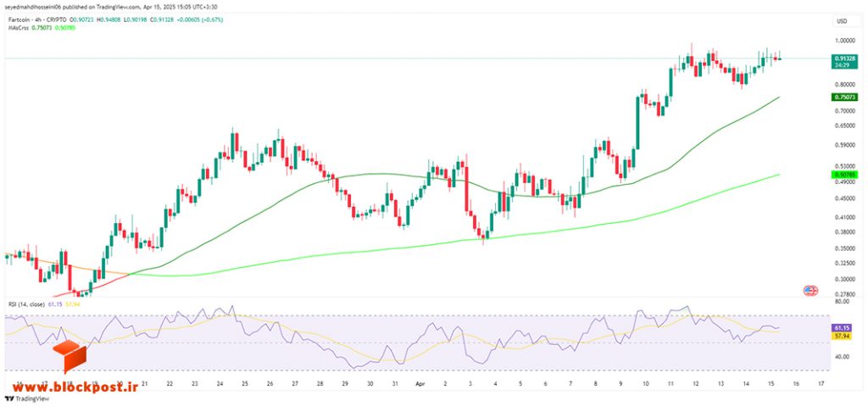Select the RSI (14, close) indicator legend
The image size is (868, 407).
tap(26, 304)
